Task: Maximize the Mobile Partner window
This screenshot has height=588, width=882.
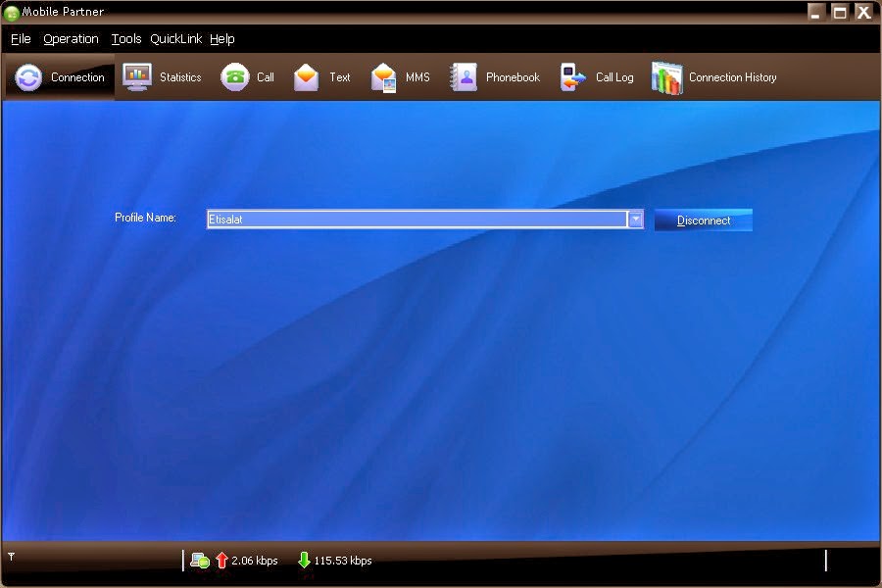Action: coord(840,12)
